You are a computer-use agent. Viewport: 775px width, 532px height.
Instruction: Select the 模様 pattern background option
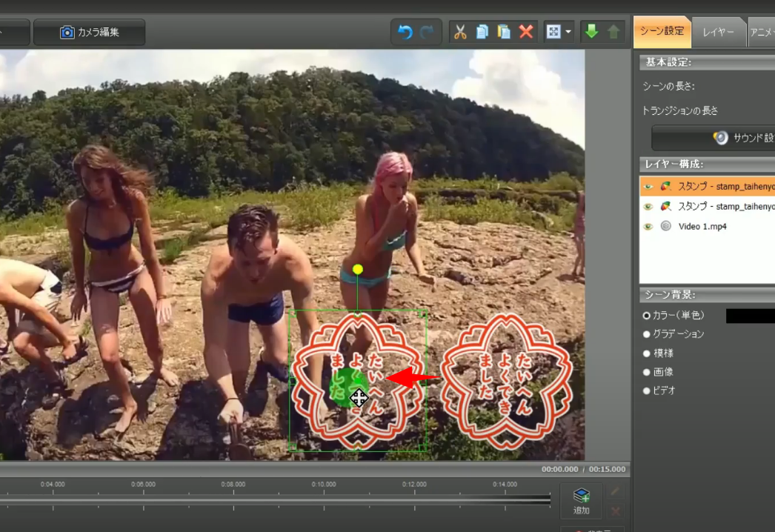(x=647, y=353)
